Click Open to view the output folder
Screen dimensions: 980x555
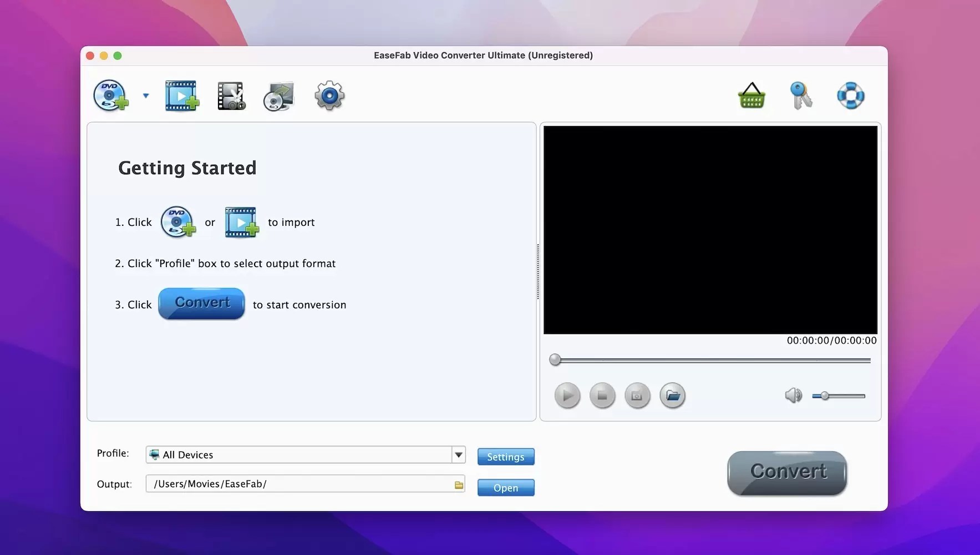click(505, 488)
